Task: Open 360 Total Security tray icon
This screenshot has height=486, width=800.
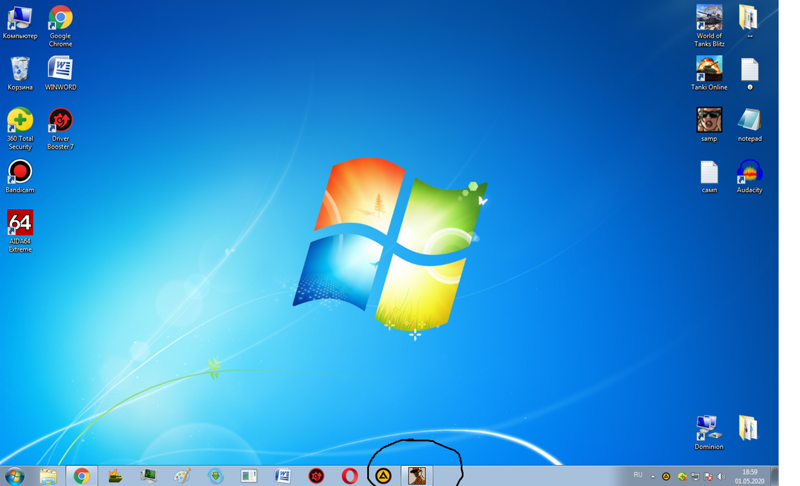Action: point(682,477)
